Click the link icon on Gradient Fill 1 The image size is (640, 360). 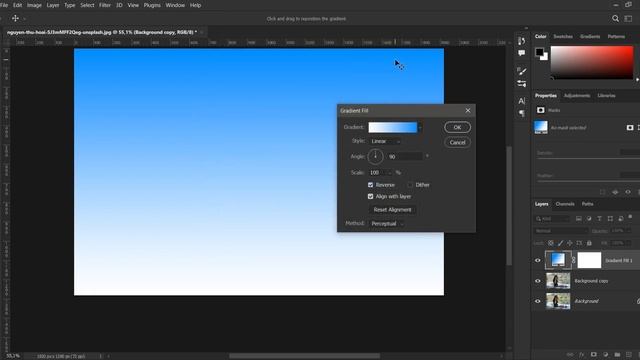tap(573, 260)
